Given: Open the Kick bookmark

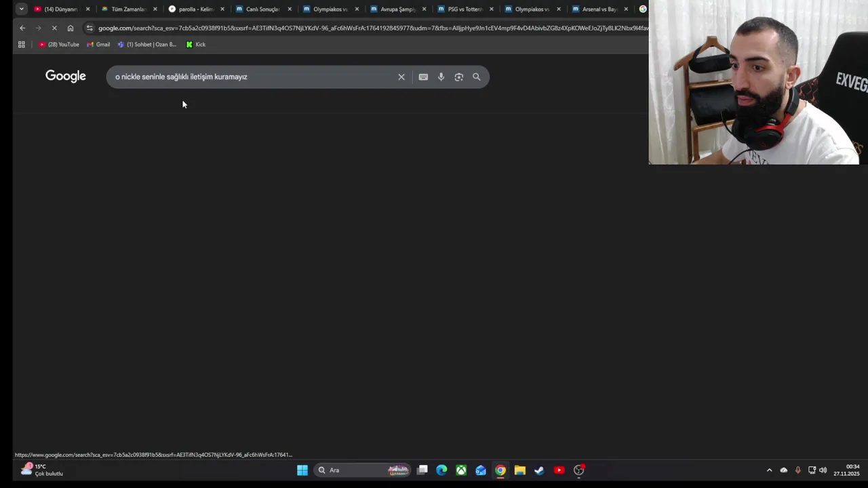Looking at the screenshot, I should 196,45.
